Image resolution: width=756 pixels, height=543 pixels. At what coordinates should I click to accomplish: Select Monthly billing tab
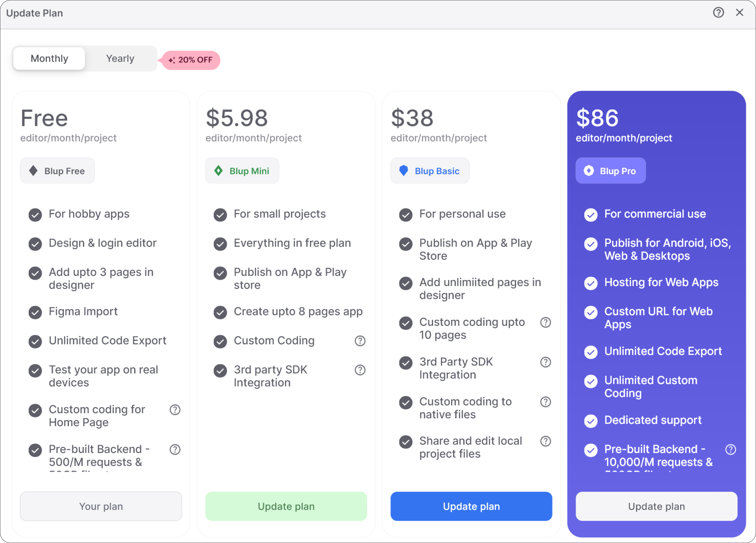point(49,59)
